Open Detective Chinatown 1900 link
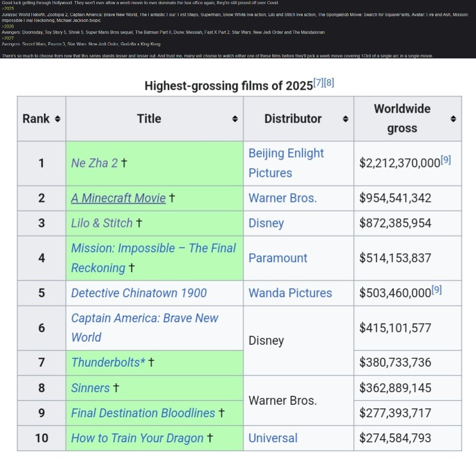The height and width of the screenshot is (470, 476). pos(139,293)
